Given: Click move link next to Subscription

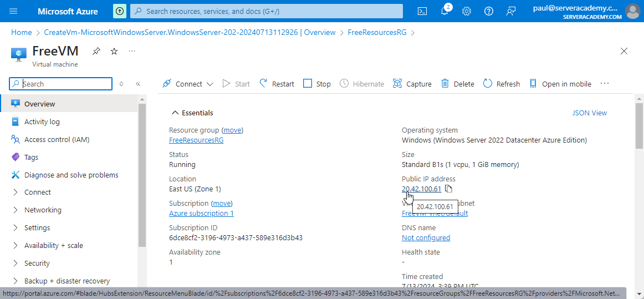Looking at the screenshot, I should [x=222, y=203].
